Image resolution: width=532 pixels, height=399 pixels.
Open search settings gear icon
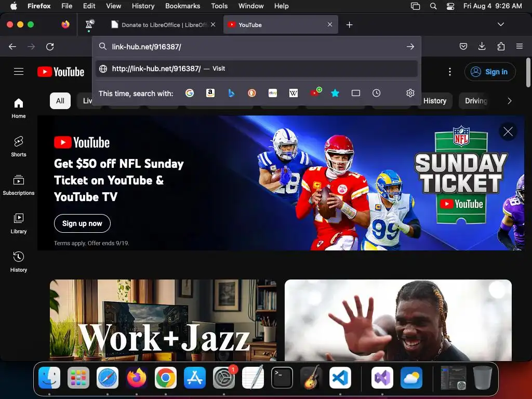[410, 93]
